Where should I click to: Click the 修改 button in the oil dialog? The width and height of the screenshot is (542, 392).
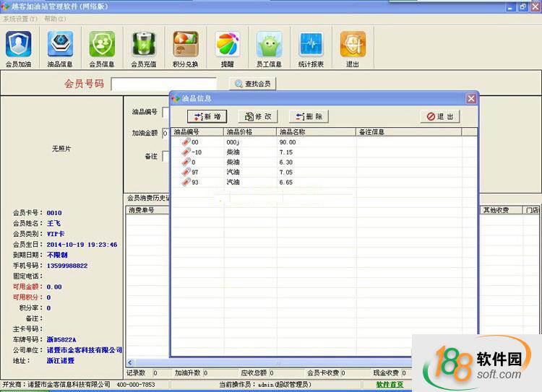(x=258, y=117)
